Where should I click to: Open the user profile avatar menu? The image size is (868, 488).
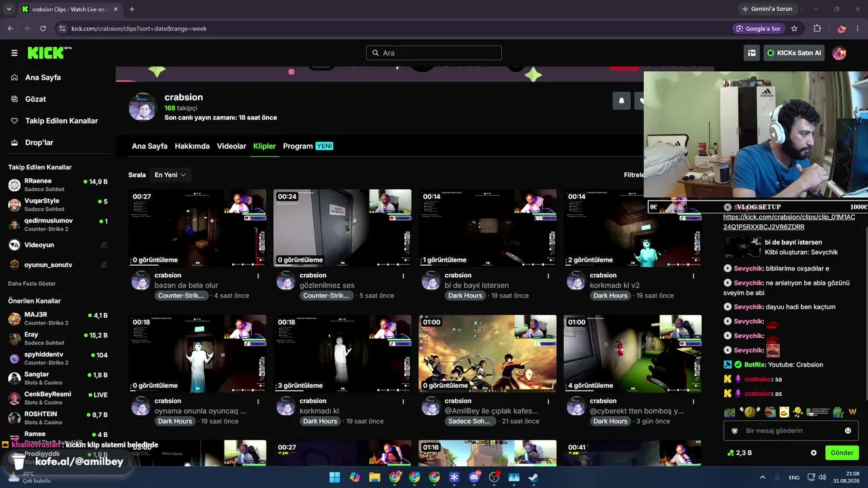(x=840, y=53)
